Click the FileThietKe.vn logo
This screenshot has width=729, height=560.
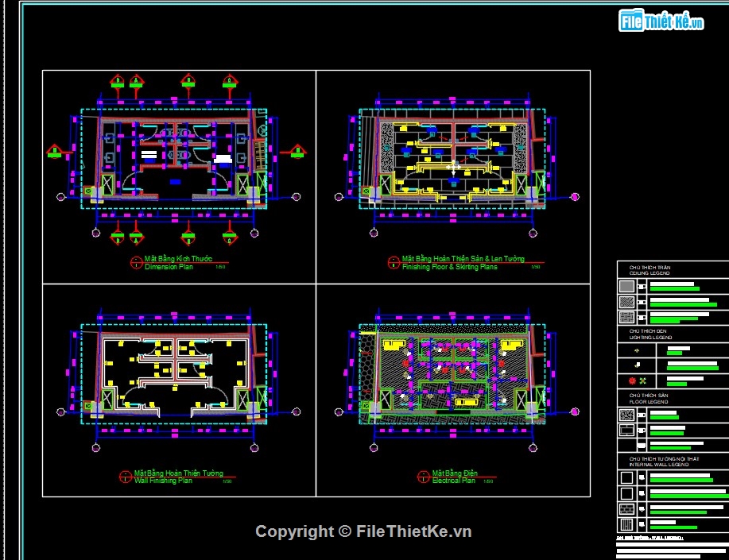(661, 21)
